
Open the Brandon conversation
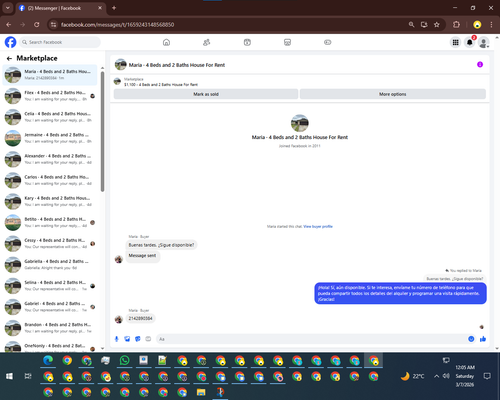[50, 328]
